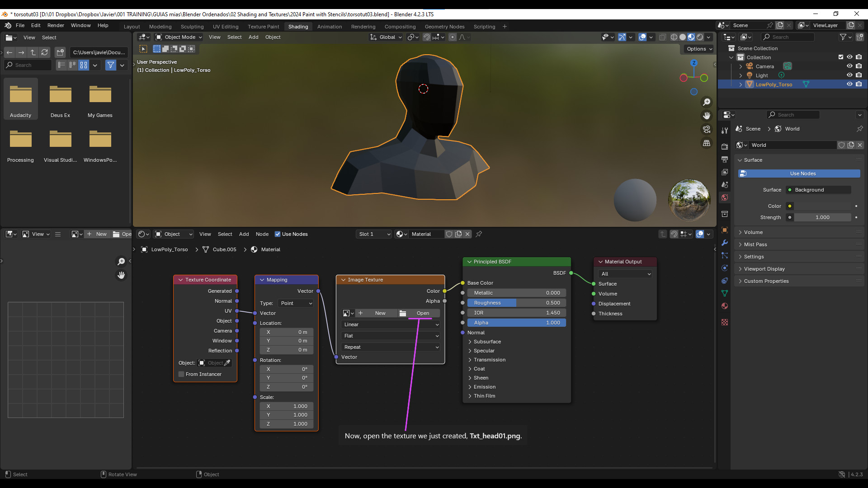Screen dimensions: 868x488
Task: Uncheck Collection exclude checkbox in outliner
Action: pos(841,57)
